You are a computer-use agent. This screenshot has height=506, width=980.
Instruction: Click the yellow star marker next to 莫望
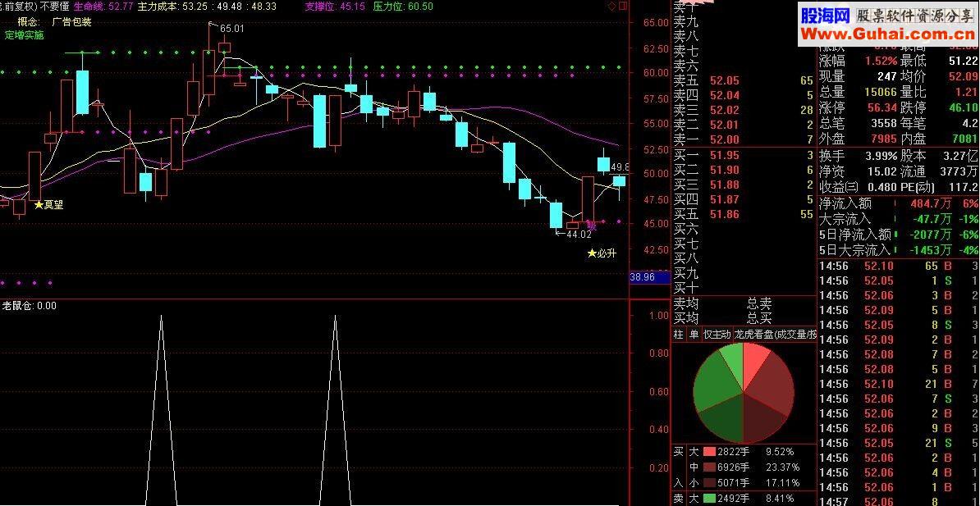click(39, 204)
